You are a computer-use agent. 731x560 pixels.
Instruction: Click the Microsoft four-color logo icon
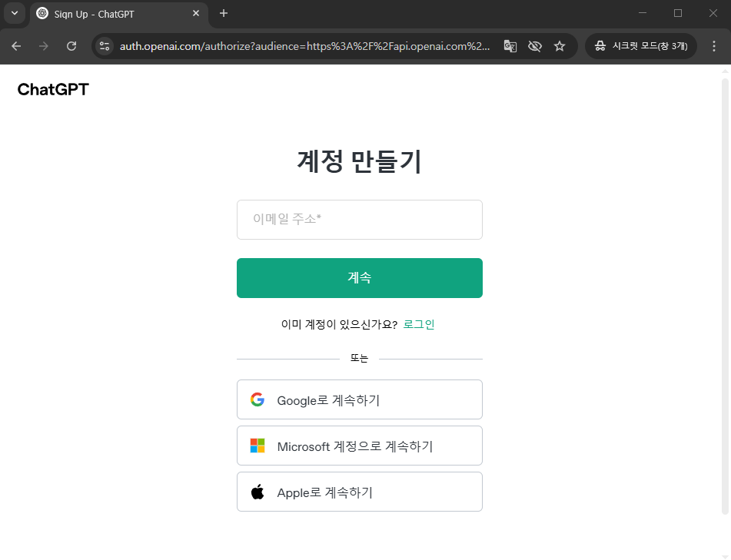[258, 446]
